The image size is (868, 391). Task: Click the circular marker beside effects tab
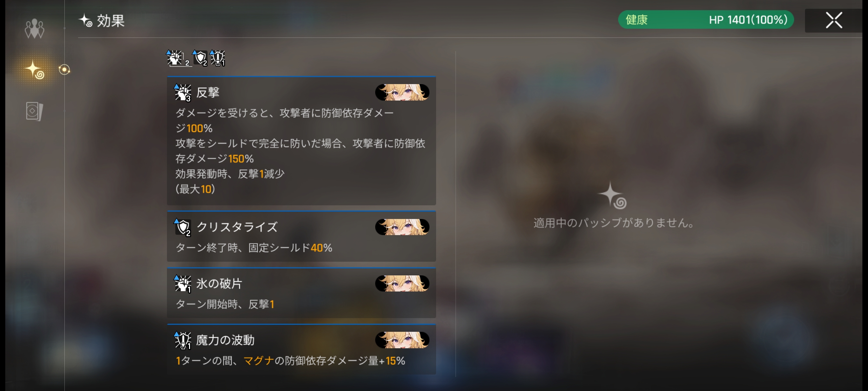click(x=64, y=70)
